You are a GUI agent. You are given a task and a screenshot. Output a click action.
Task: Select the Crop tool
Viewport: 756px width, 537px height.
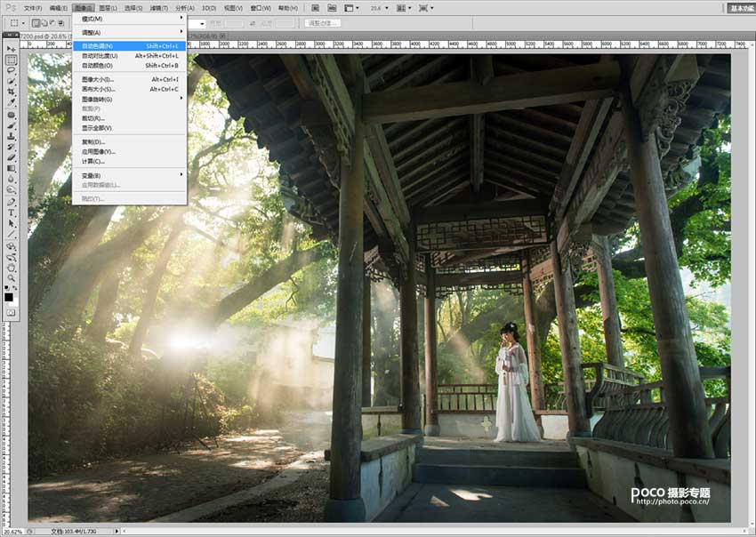(x=12, y=92)
